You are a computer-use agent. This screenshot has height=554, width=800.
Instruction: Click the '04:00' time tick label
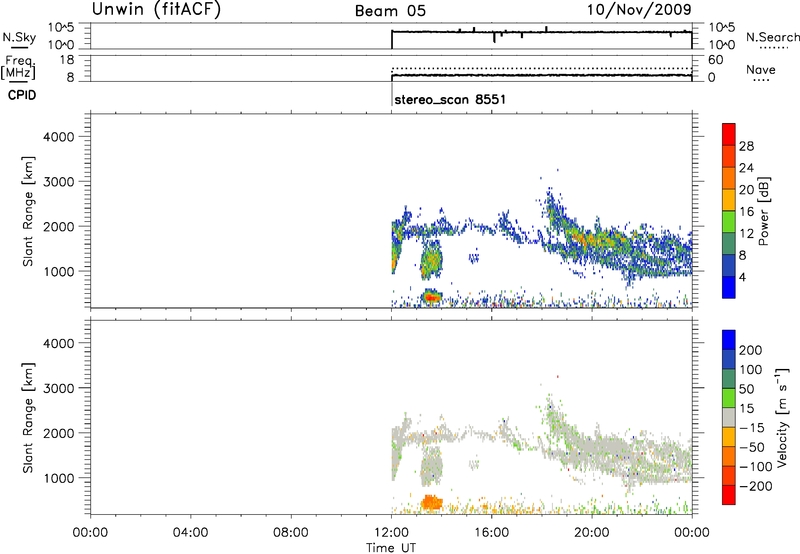tap(191, 533)
